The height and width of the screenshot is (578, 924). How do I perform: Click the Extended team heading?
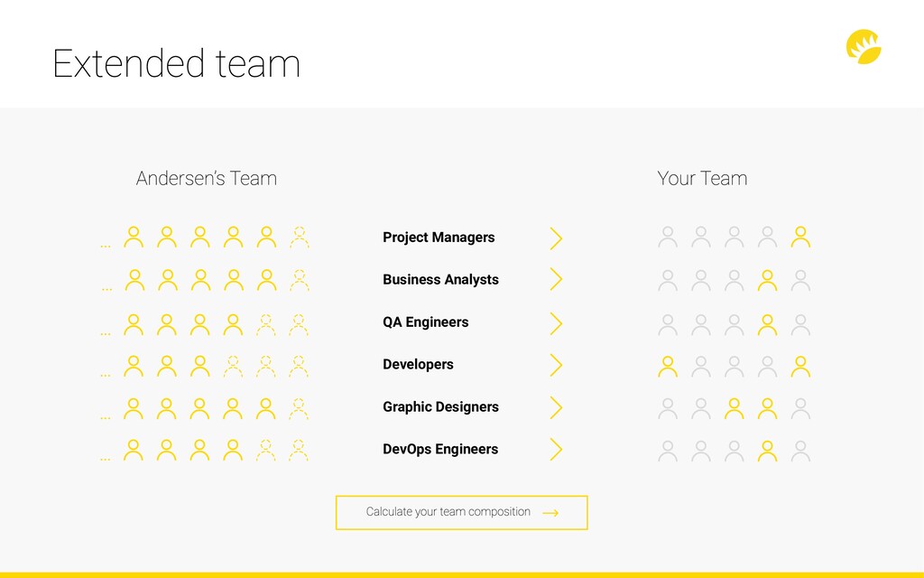(176, 63)
